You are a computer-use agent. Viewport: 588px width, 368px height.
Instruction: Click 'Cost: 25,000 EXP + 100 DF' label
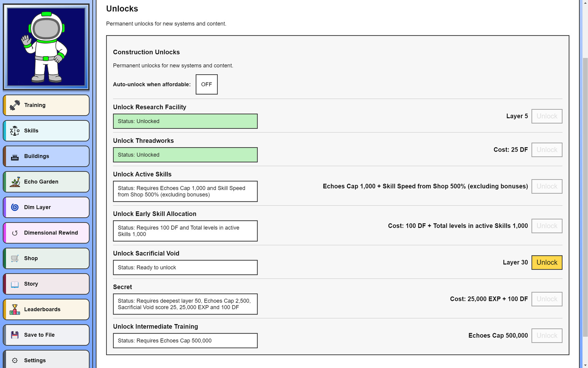[x=489, y=299]
